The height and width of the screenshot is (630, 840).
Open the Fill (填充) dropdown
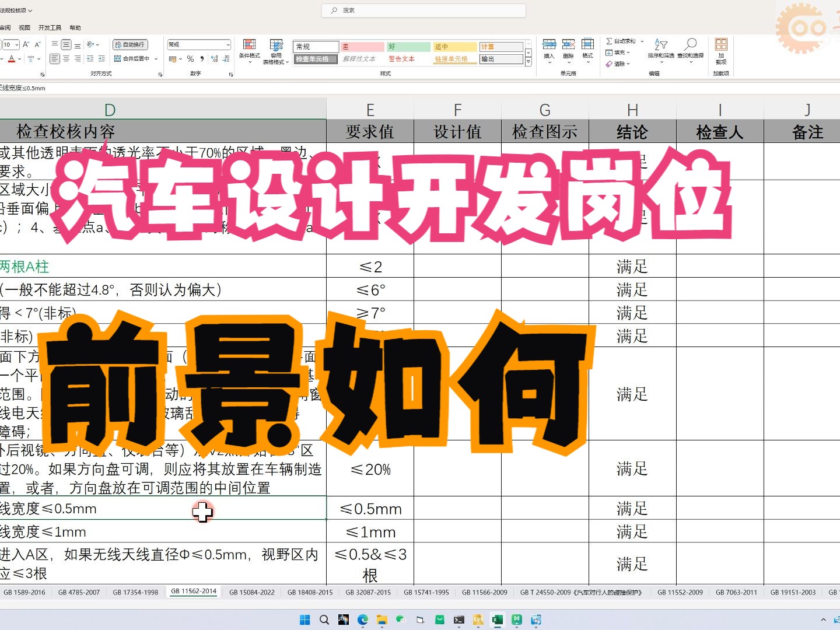(618, 52)
